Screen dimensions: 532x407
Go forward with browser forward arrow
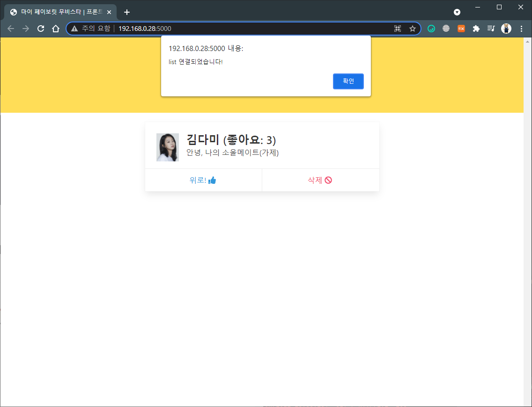coord(26,29)
